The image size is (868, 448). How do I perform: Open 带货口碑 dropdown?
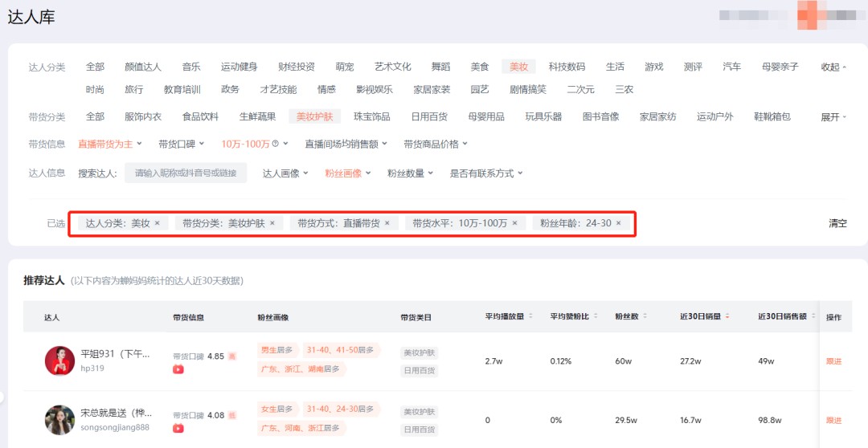(181, 144)
